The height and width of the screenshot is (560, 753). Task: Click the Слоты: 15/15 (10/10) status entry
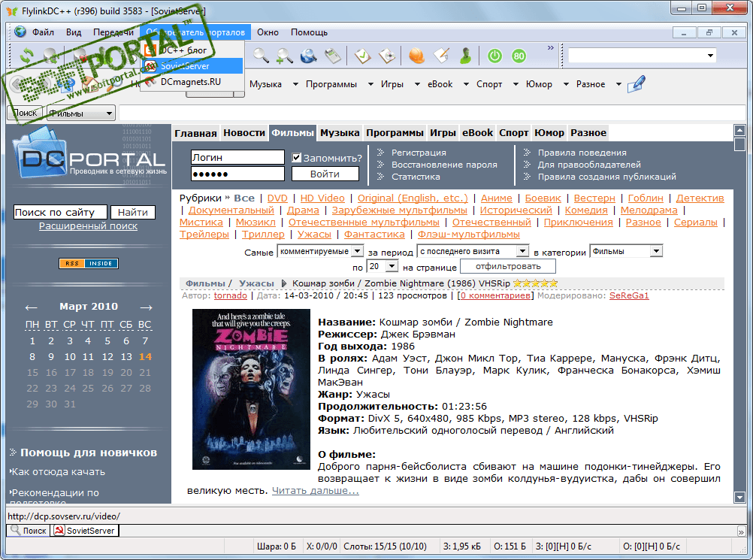(385, 546)
